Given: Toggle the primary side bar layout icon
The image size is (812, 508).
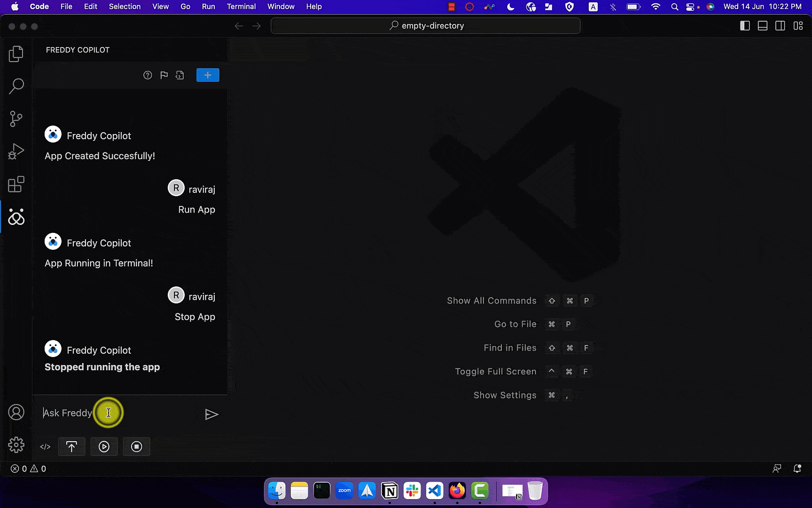Looking at the screenshot, I should [x=745, y=26].
